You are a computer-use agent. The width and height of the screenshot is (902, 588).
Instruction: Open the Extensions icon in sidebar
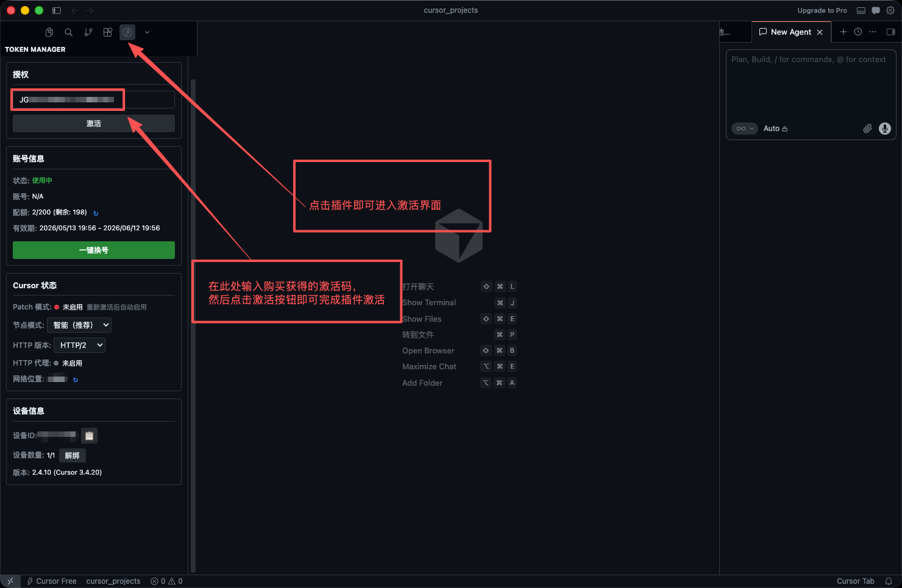(108, 32)
